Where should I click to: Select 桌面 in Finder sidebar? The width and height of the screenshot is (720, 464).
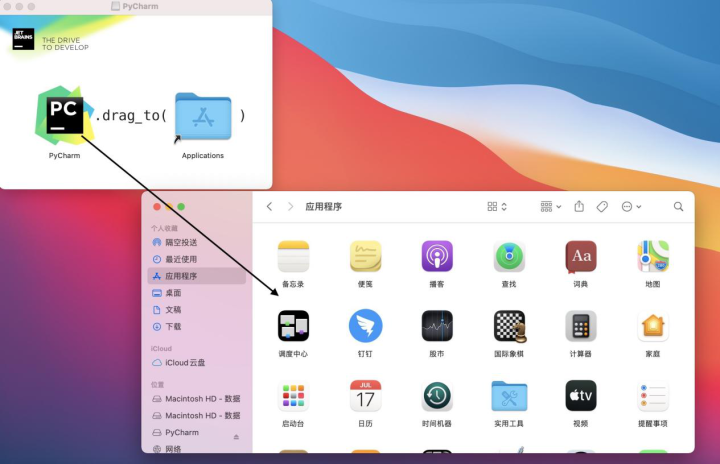pos(197,293)
